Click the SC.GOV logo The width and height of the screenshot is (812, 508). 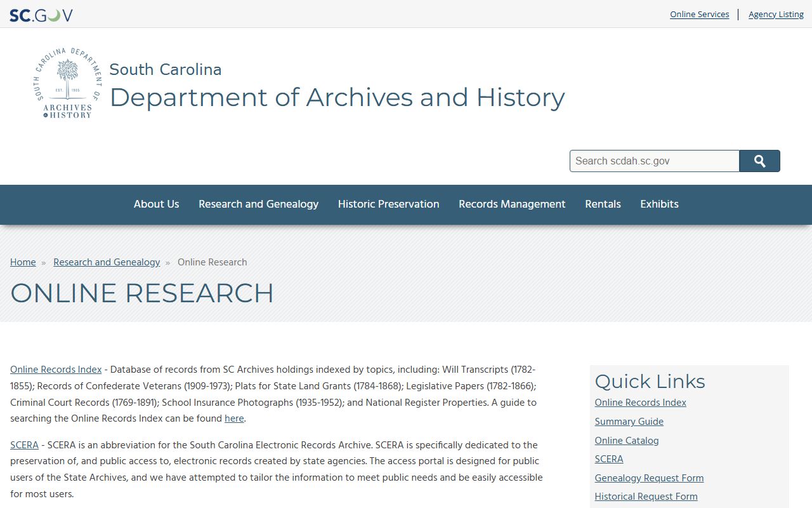41,15
